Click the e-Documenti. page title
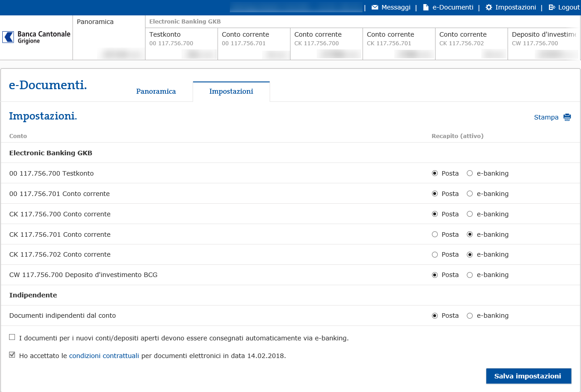Viewport: 581px width, 392px height. pos(48,85)
